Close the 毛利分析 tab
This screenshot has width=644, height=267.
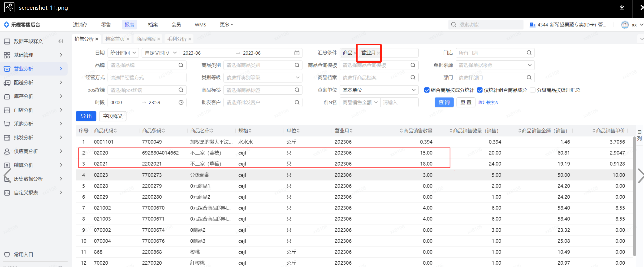click(190, 39)
